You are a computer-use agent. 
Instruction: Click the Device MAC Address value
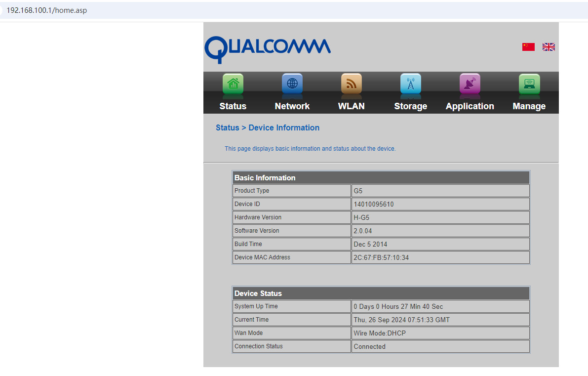pos(381,257)
